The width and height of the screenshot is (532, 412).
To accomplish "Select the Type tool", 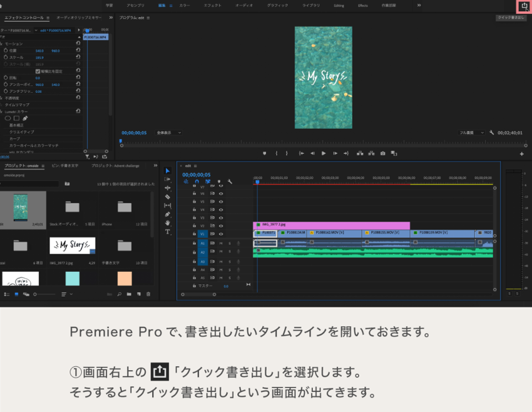I will (168, 232).
